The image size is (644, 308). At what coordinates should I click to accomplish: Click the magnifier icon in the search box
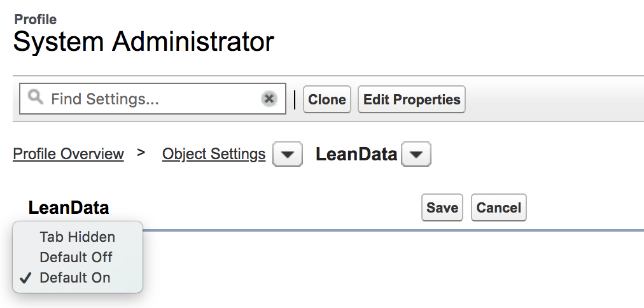point(36,97)
